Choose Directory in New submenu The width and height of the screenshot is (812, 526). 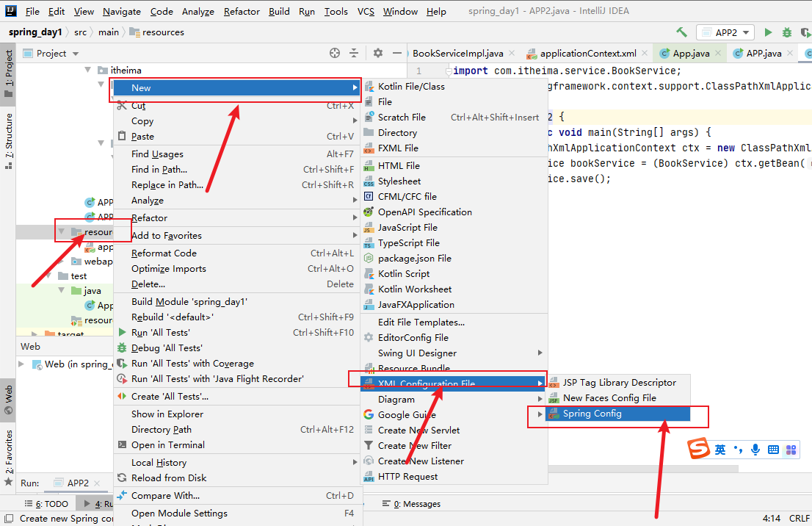click(x=454, y=133)
